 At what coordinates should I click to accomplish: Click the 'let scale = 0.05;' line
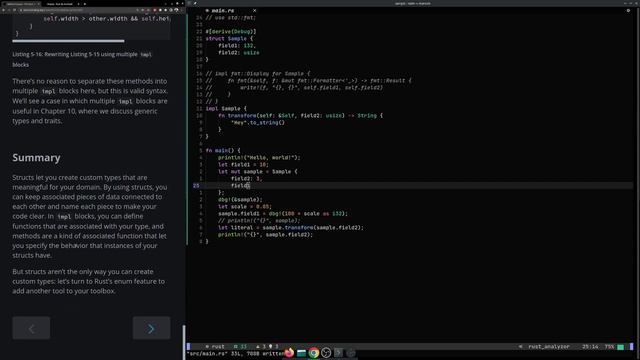(x=245, y=207)
